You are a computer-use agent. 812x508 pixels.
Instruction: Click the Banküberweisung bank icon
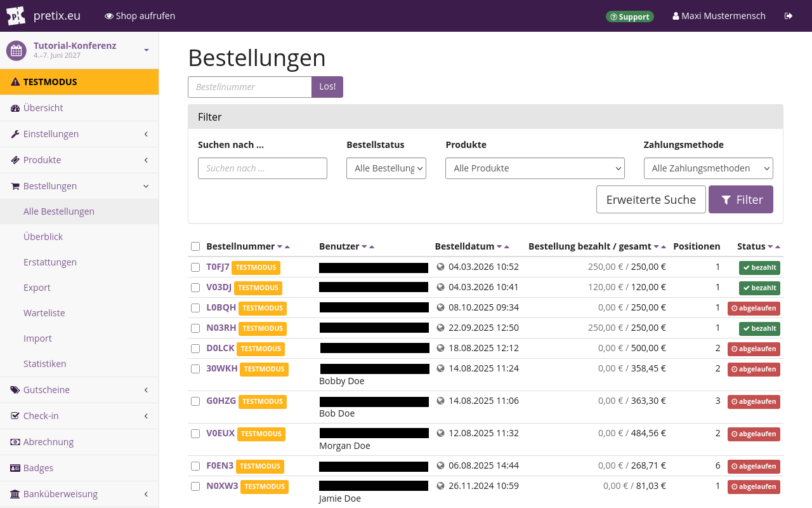pos(15,494)
